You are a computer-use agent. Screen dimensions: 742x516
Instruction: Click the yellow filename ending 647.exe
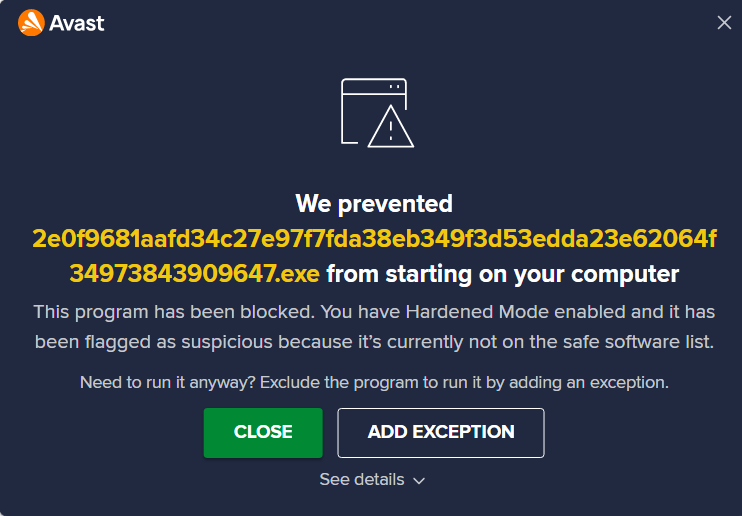coord(194,274)
